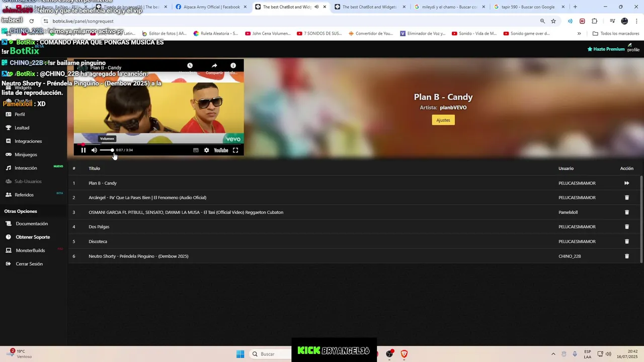Open Integraciones in the sidebar
Image resolution: width=644 pixels, height=362 pixels.
28,141
